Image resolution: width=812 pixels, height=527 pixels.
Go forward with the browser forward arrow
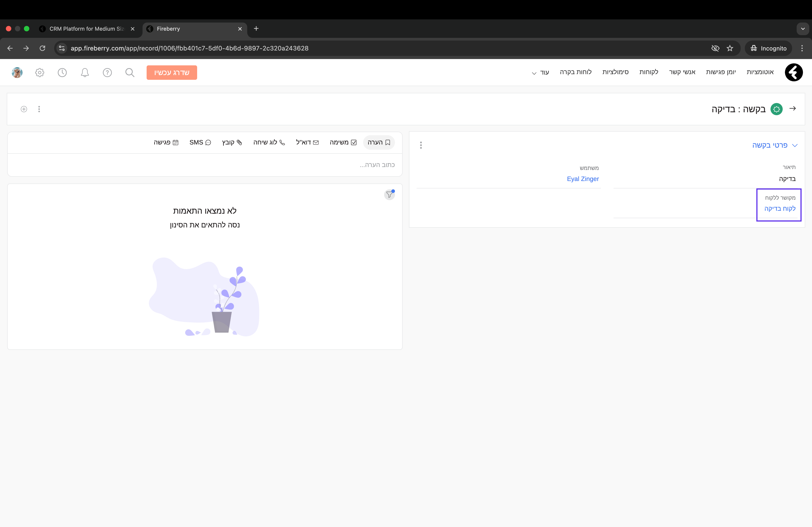26,48
